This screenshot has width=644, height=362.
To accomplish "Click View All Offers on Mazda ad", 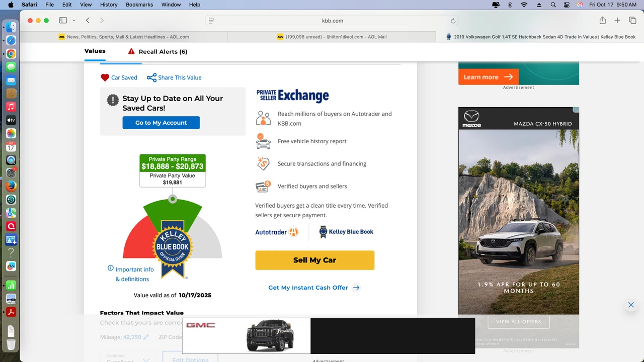I will (519, 322).
